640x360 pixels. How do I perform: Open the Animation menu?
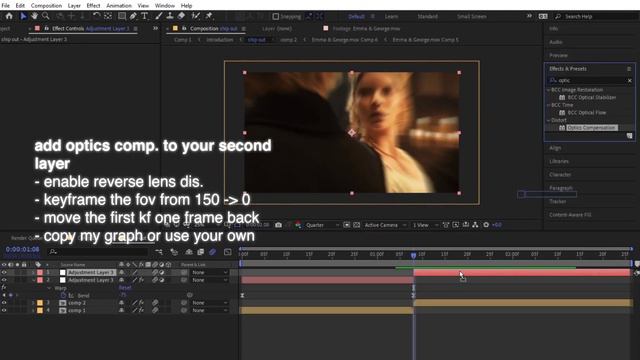(119, 5)
